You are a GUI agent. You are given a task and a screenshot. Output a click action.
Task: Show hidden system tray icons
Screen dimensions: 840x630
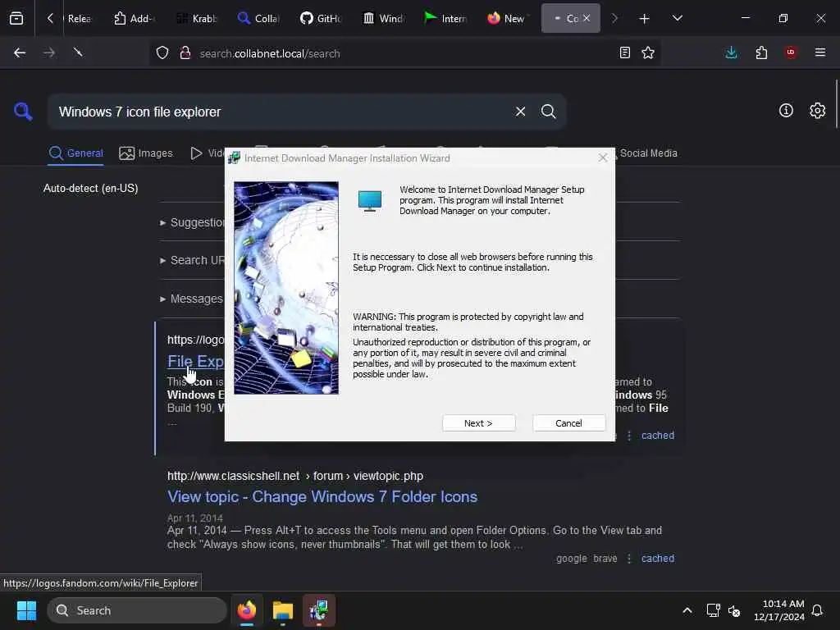pos(687,610)
